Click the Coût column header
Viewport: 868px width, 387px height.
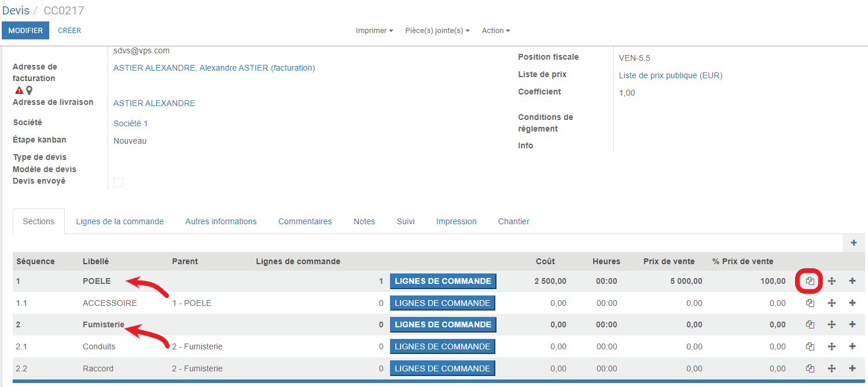[x=546, y=261]
